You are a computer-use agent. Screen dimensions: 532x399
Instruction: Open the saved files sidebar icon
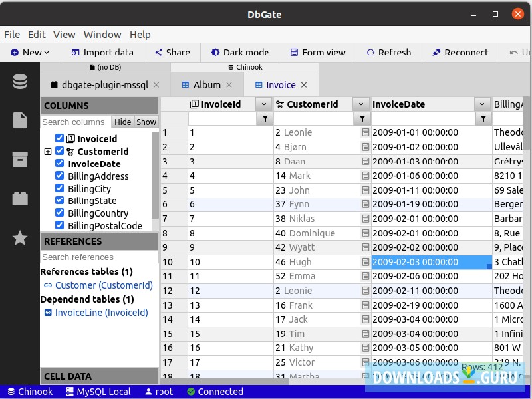tap(20, 120)
